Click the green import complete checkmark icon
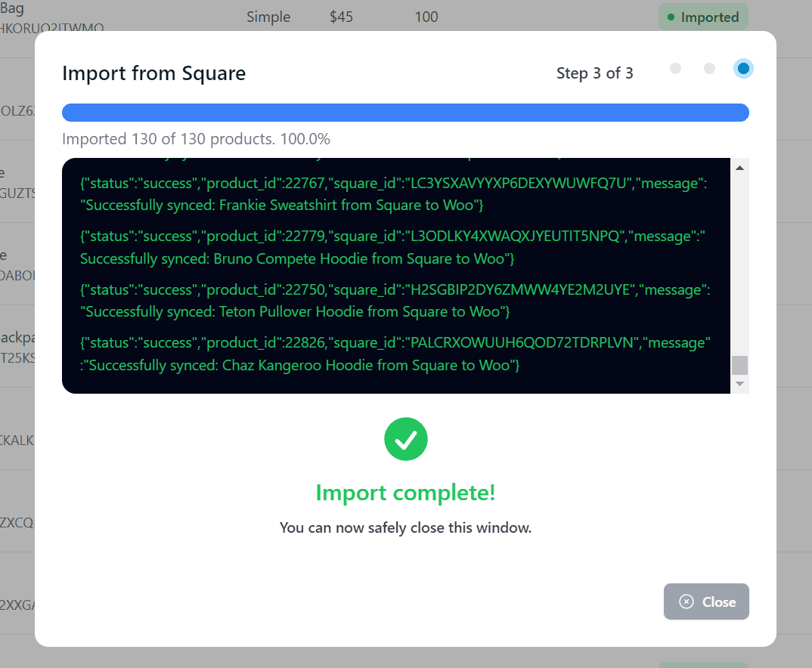812x668 pixels. click(x=405, y=439)
